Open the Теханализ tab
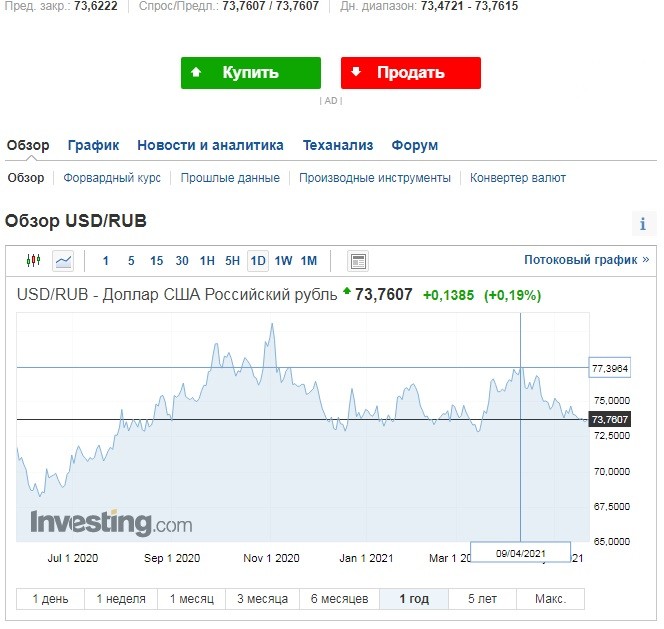Screen dimensions: 664x629 click(338, 145)
